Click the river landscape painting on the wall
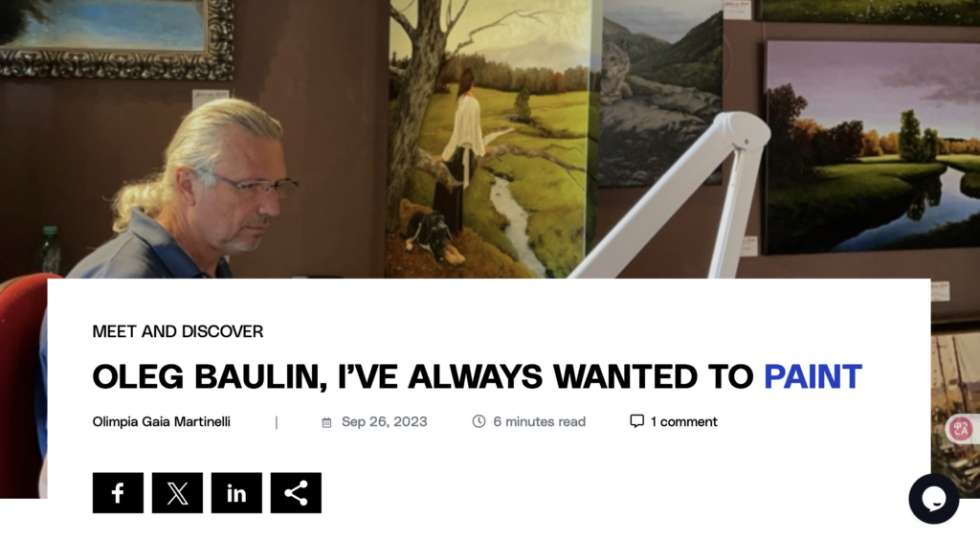The height and width of the screenshot is (541, 980). click(873, 147)
